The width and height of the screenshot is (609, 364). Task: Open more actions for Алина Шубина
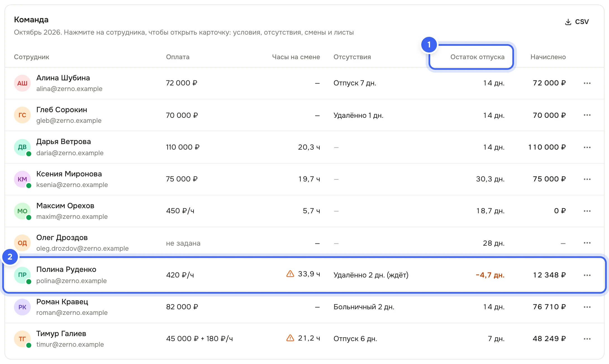(587, 83)
